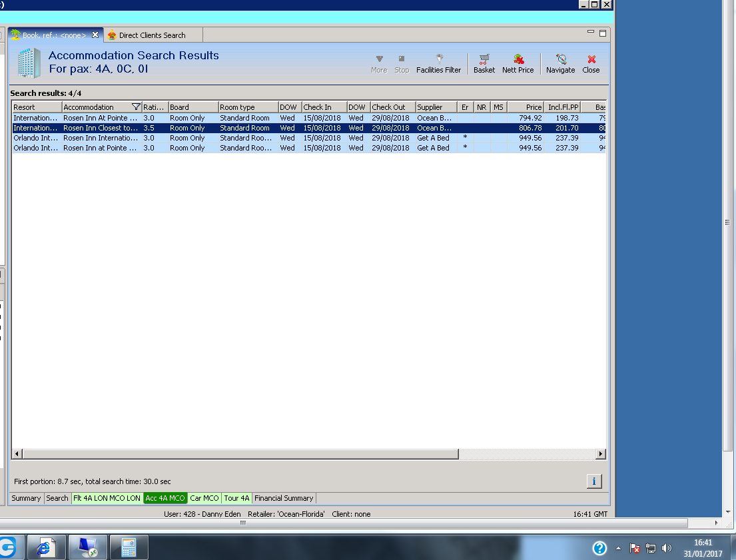This screenshot has height=560, width=736.
Task: Select the last row, Rosen Inn at Pointe
Action: pyautogui.click(x=309, y=147)
